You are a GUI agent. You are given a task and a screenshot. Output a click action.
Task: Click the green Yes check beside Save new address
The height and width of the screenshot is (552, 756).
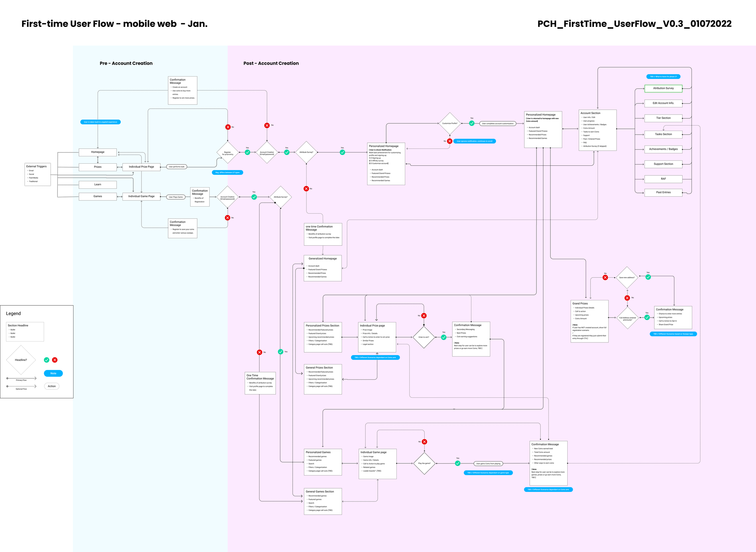(x=648, y=277)
